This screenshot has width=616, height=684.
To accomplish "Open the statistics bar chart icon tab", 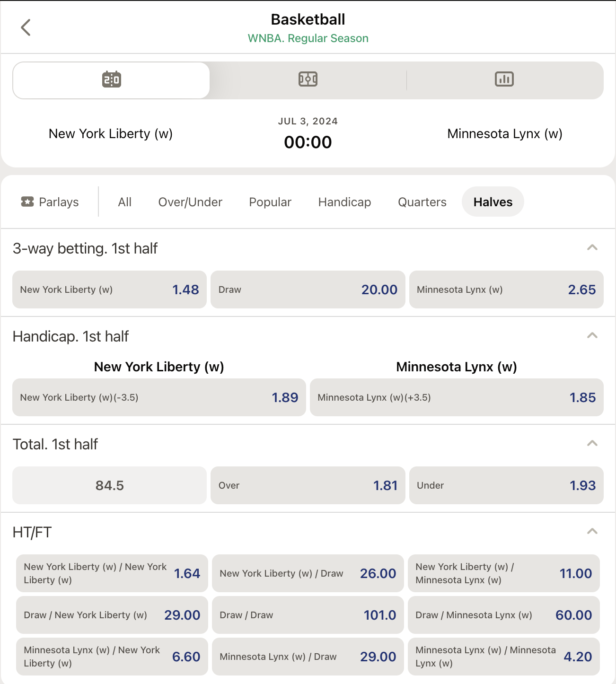I will point(504,79).
